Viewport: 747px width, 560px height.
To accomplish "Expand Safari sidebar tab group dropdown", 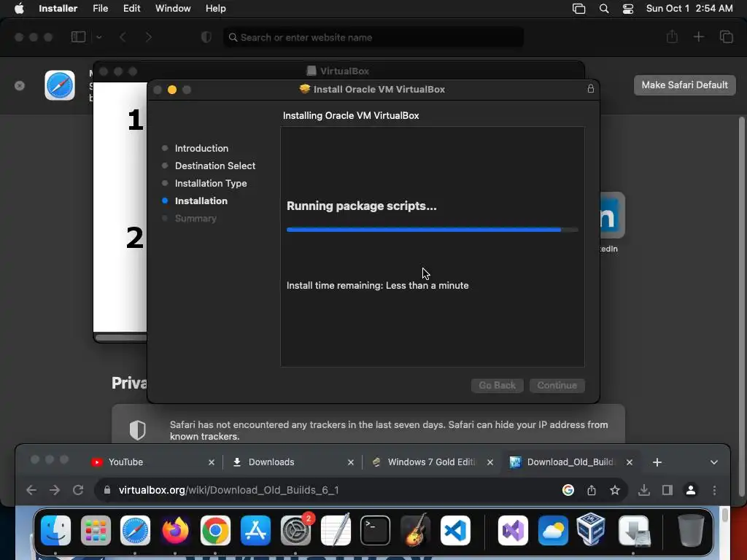I will point(99,36).
